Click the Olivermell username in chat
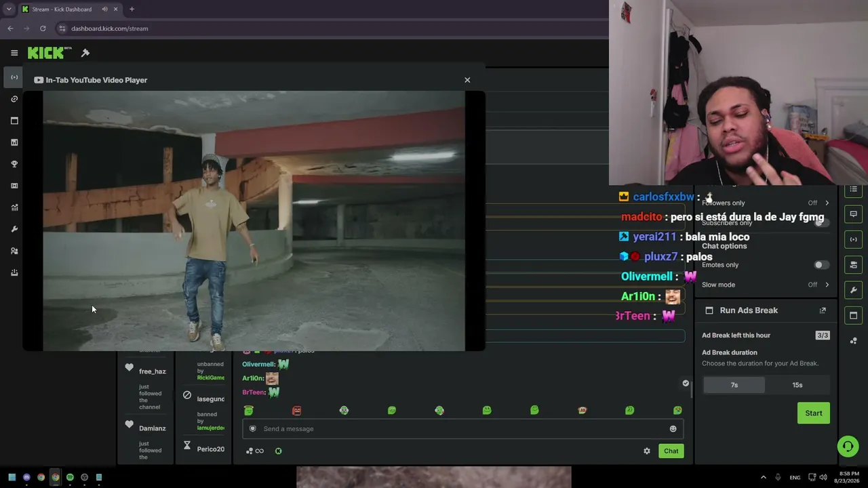The height and width of the screenshot is (488, 868). click(x=258, y=364)
